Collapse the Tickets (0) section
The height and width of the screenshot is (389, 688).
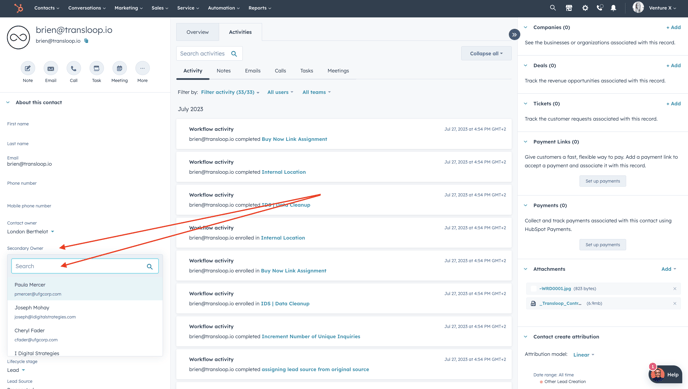click(526, 103)
